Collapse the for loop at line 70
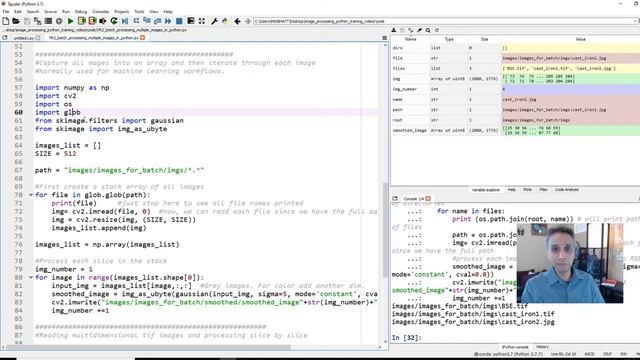Screen dimensions: 640x360 tap(31, 195)
